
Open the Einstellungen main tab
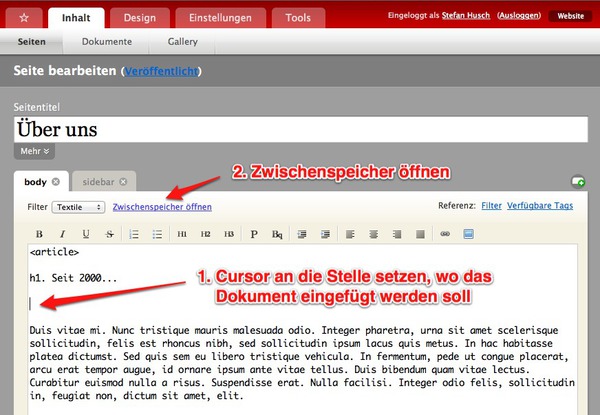coord(220,18)
